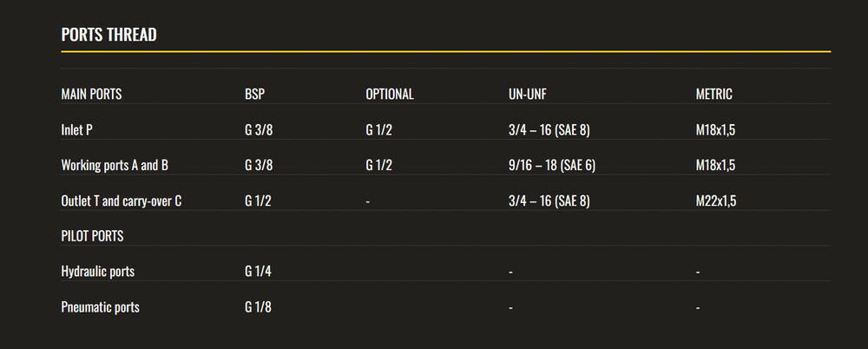Select the Pneumatic ports row label

[x=100, y=307]
